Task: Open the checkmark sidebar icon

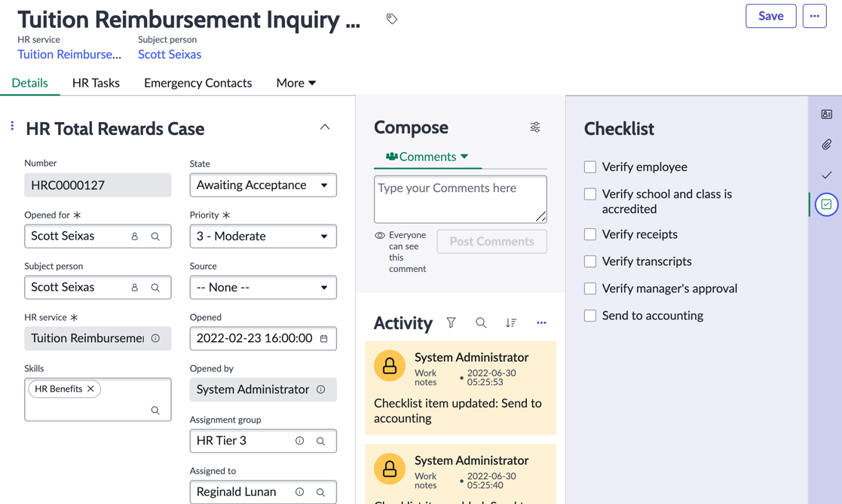Action: pos(826,175)
